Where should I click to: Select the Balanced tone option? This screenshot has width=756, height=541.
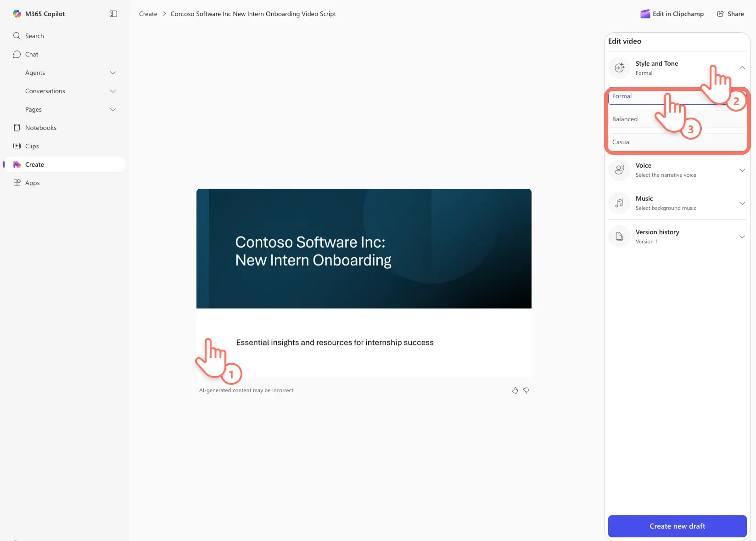[678, 119]
